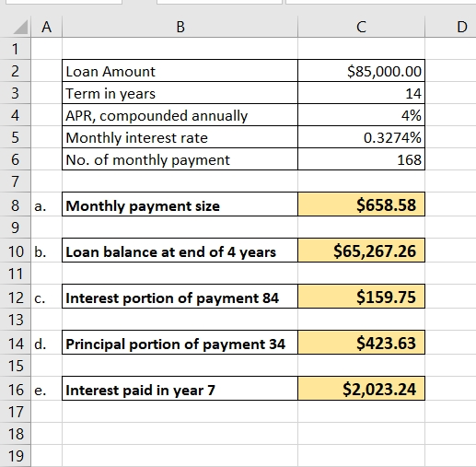Viewport: 476px width, 467px height.
Task: Select column C header
Action: coord(361,27)
